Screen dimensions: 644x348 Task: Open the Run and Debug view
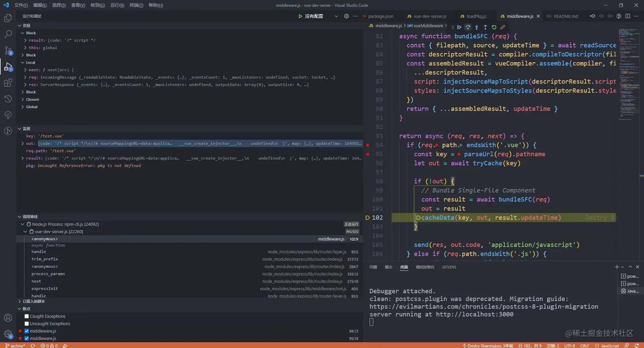8,67
